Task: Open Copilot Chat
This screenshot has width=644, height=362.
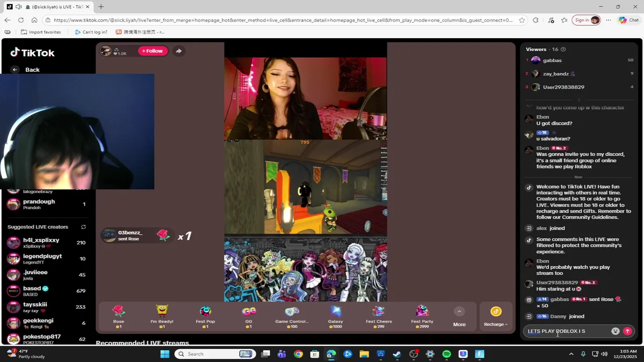Action: point(628,20)
